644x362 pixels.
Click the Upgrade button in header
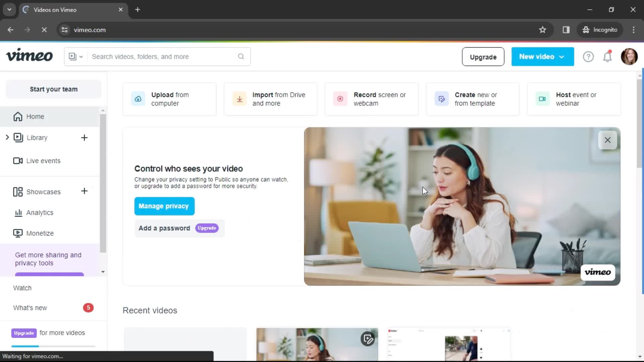(x=483, y=57)
